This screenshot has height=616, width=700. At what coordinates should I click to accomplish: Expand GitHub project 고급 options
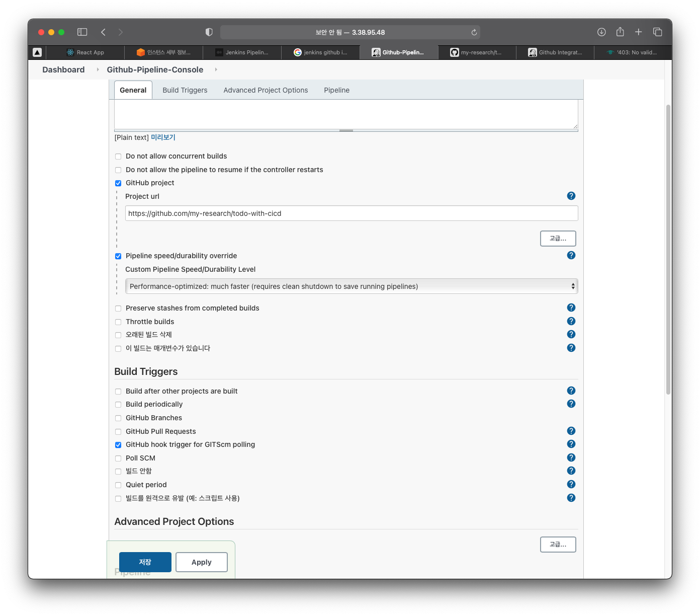pyautogui.click(x=558, y=239)
